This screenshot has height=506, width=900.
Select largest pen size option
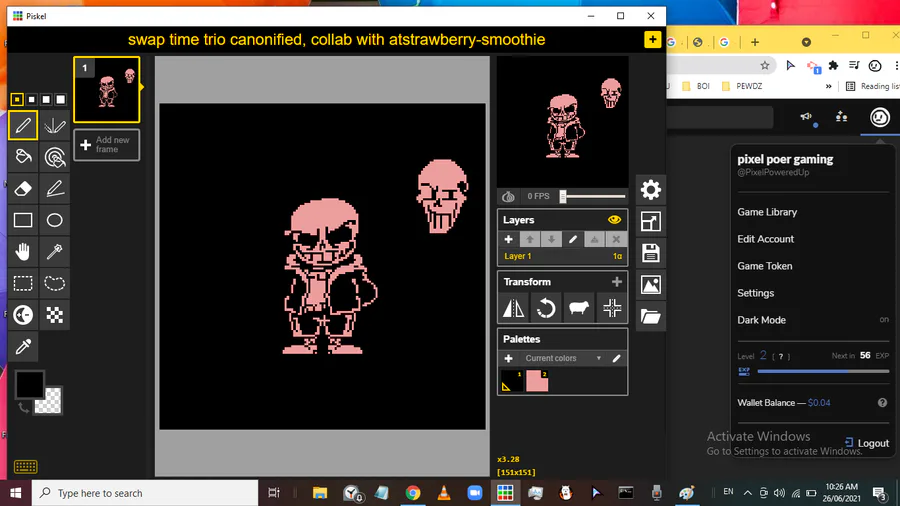[x=60, y=100]
